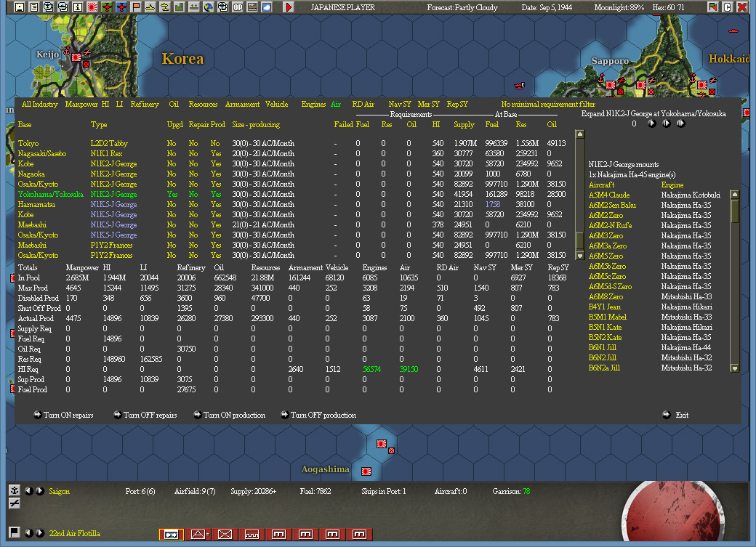Select the Nav SY filter
Screen dimensions: 756x547
pos(400,104)
